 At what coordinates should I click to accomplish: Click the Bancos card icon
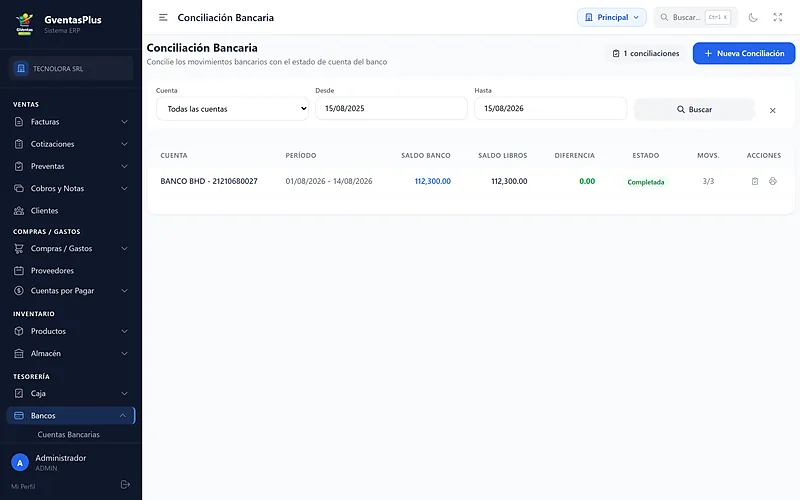click(x=19, y=415)
